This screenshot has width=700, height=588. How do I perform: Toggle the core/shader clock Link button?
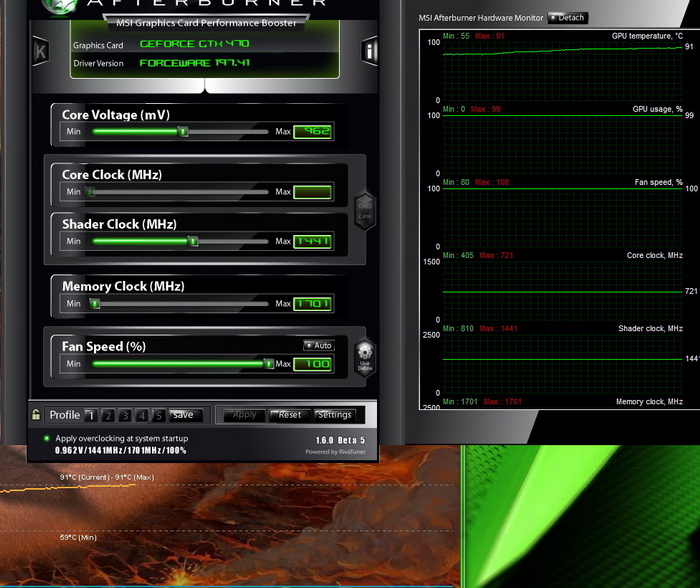click(x=365, y=211)
